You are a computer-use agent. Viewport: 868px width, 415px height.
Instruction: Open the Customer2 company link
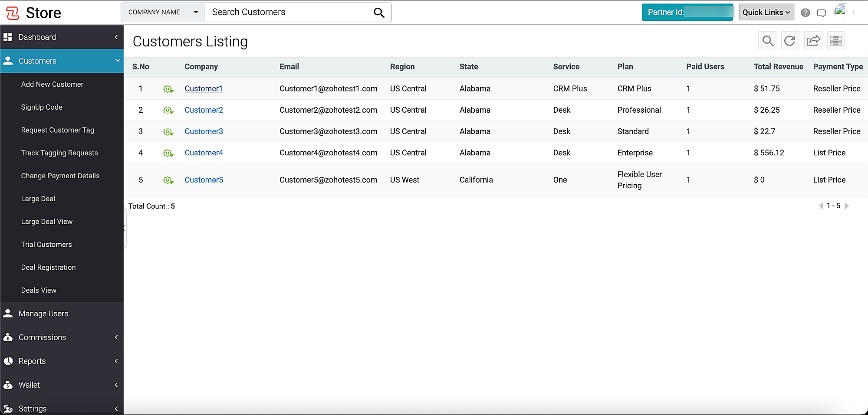point(204,110)
